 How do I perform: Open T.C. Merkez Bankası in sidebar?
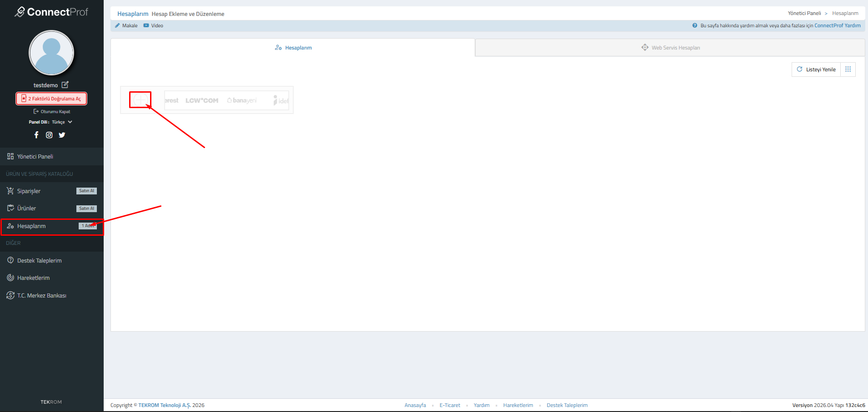point(52,295)
